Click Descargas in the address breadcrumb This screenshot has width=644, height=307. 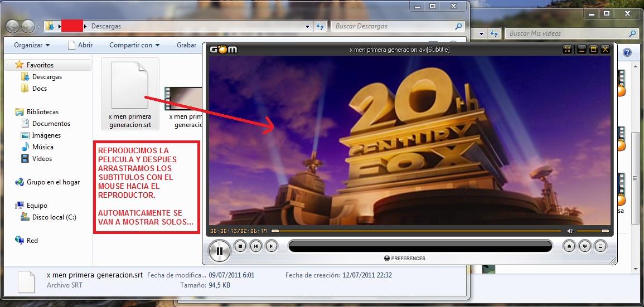pyautogui.click(x=106, y=26)
